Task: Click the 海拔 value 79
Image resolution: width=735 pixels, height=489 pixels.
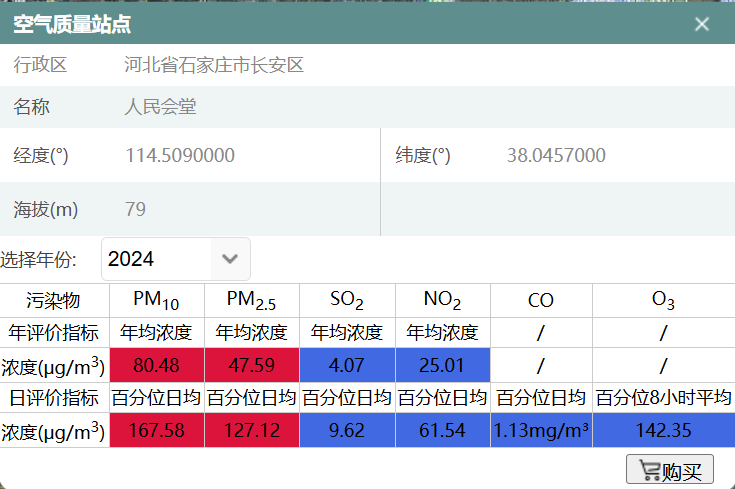Action: click(x=136, y=210)
